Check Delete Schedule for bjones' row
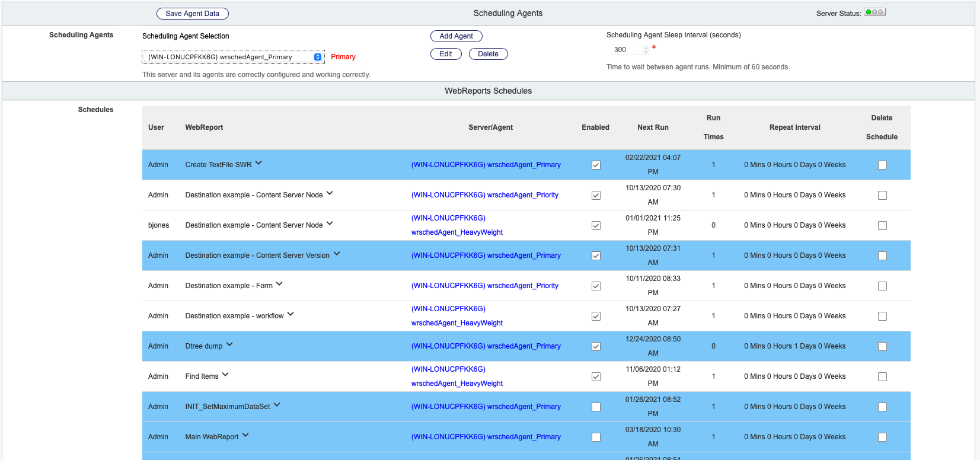980x460 pixels. tap(882, 226)
